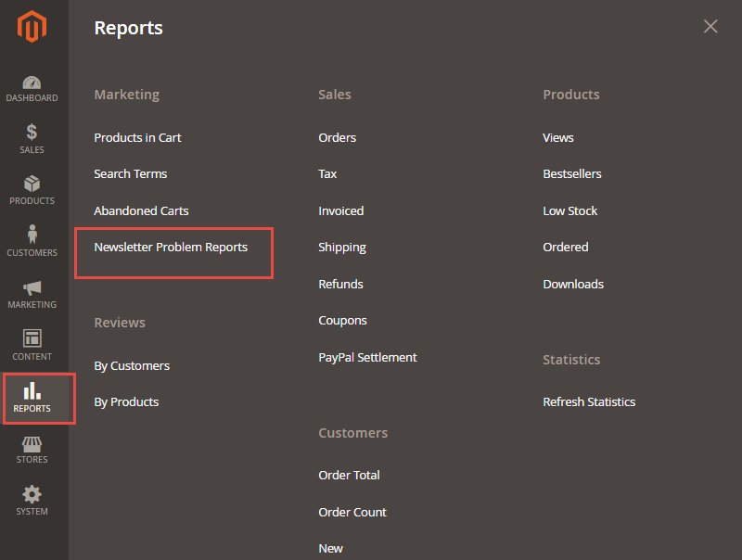Open the Dashboard sidebar icon
Screen dimensions: 742x560
click(x=32, y=83)
